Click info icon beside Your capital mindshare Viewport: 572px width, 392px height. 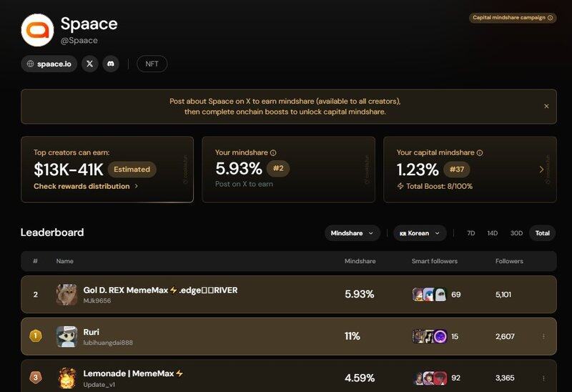(x=479, y=152)
